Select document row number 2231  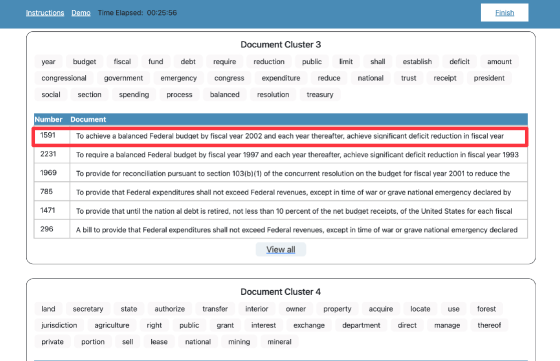pos(280,155)
